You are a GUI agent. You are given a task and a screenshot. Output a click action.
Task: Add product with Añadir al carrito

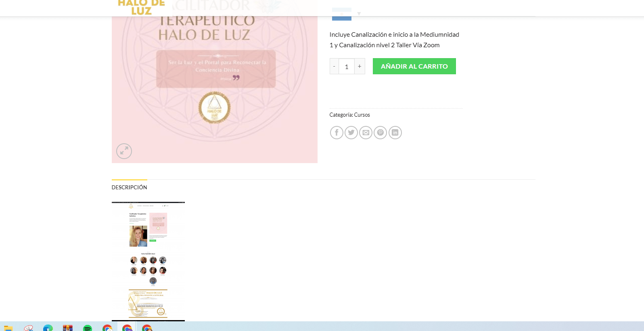pyautogui.click(x=414, y=66)
